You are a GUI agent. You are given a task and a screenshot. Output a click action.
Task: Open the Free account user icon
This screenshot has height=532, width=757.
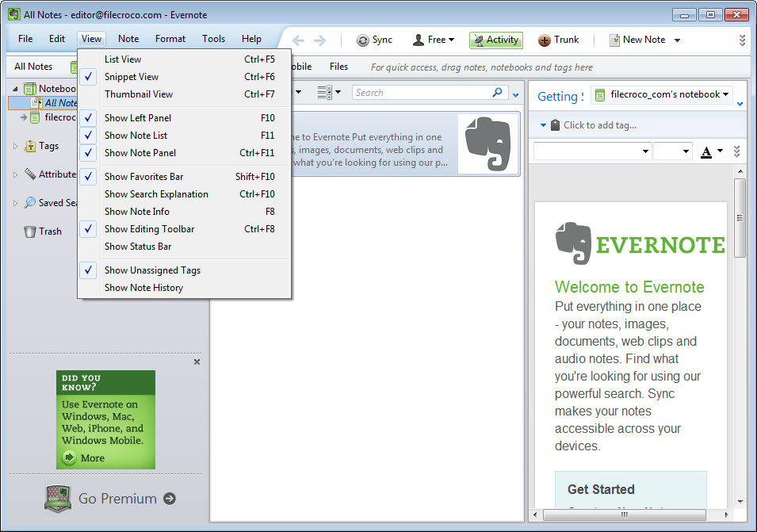(x=418, y=40)
